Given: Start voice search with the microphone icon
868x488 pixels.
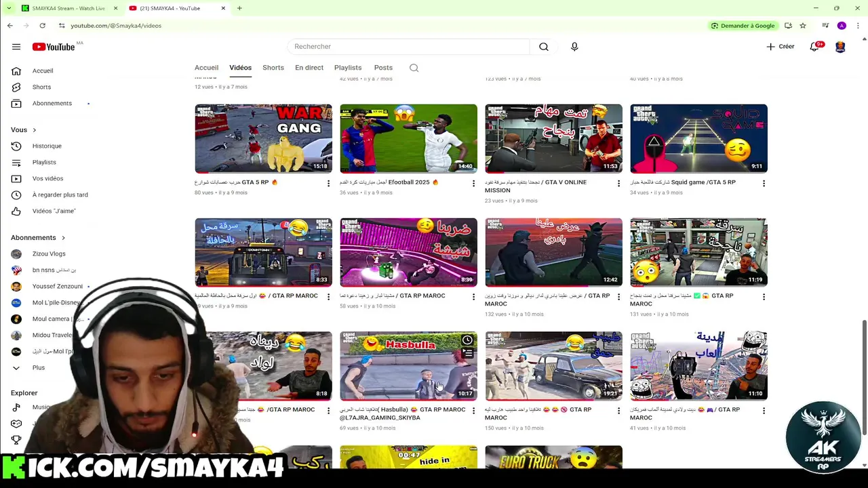Looking at the screenshot, I should [574, 47].
